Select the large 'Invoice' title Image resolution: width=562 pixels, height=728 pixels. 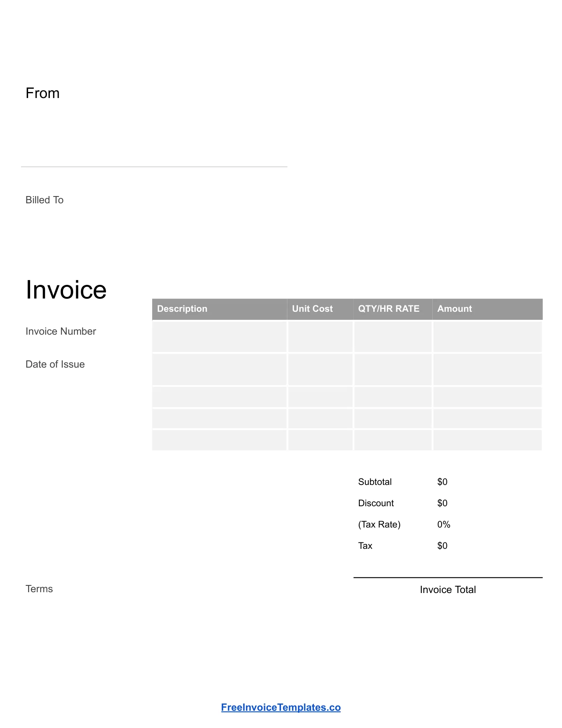tap(66, 290)
